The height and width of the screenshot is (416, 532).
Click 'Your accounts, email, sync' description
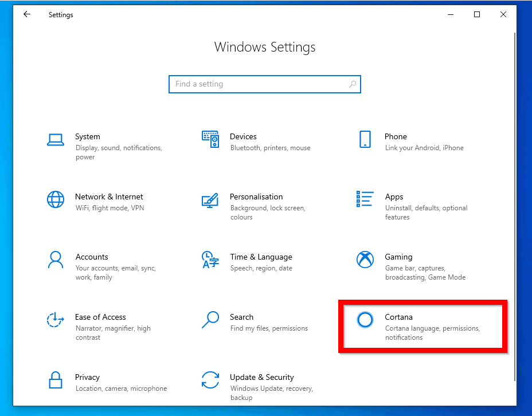coord(116,268)
